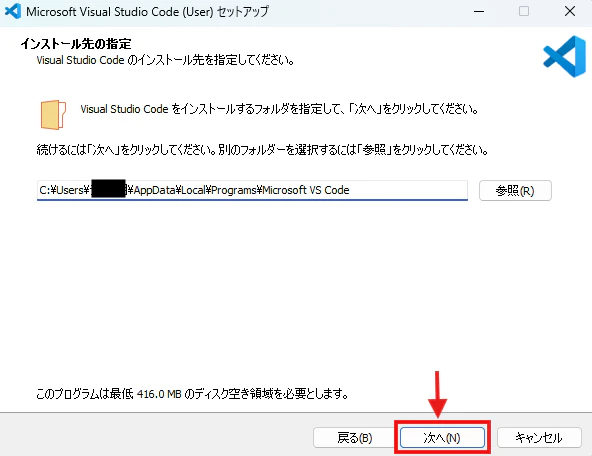Click the VS Code icon in title bar
This screenshot has height=456, width=592.
13,11
